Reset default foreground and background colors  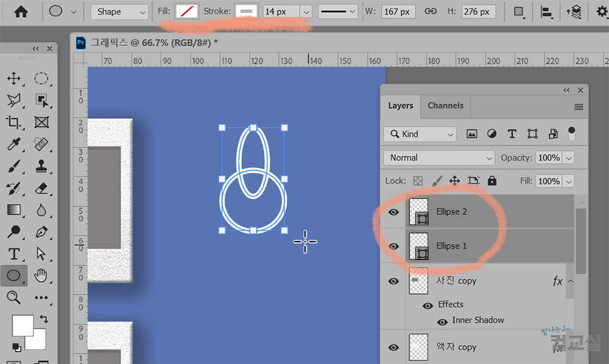16,348
